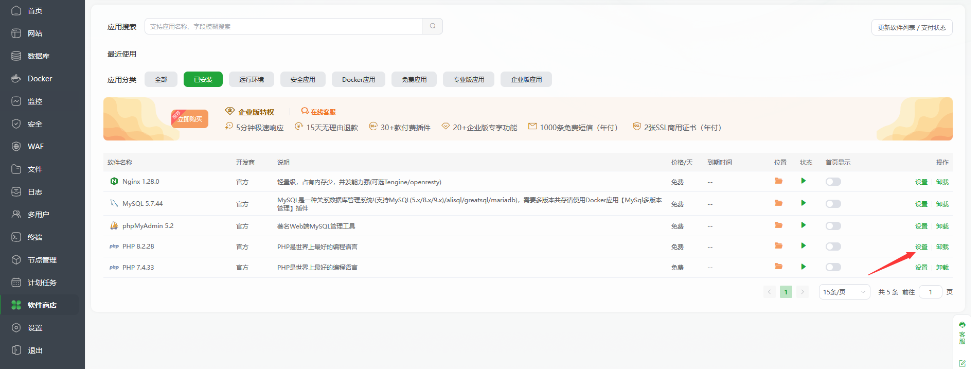This screenshot has width=980, height=369.
Task: Click the phpMyAdmin status play icon
Action: (x=804, y=225)
